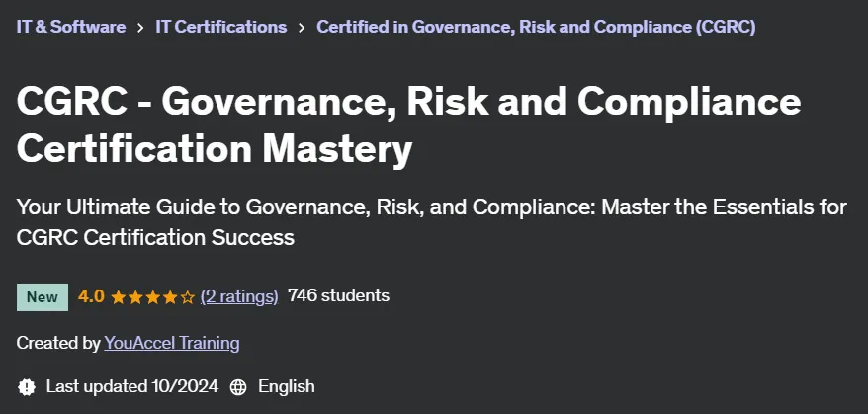Viewport: 868px width, 414px height.
Task: Select the empty fifth rating star
Action: [188, 297]
